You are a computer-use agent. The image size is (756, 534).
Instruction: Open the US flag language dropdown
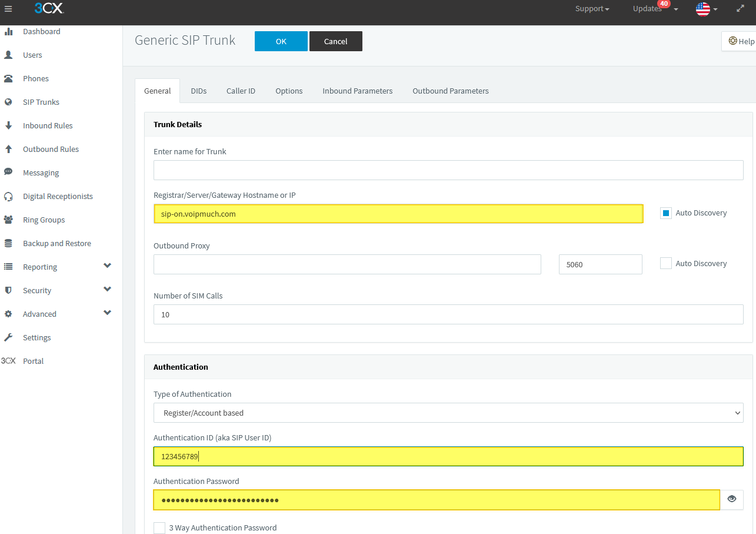pyautogui.click(x=707, y=9)
